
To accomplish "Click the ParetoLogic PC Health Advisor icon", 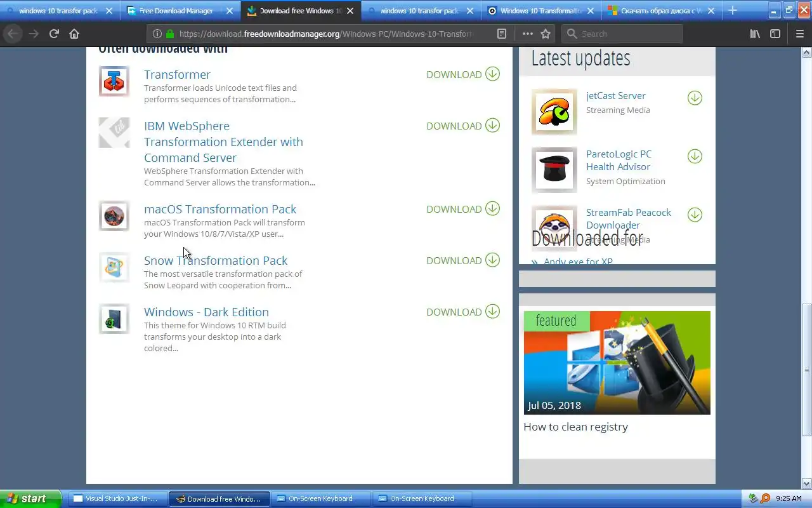I will tap(554, 170).
